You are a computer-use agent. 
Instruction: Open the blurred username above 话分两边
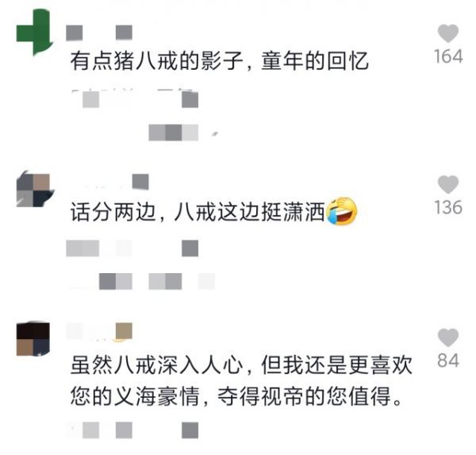click(109, 182)
